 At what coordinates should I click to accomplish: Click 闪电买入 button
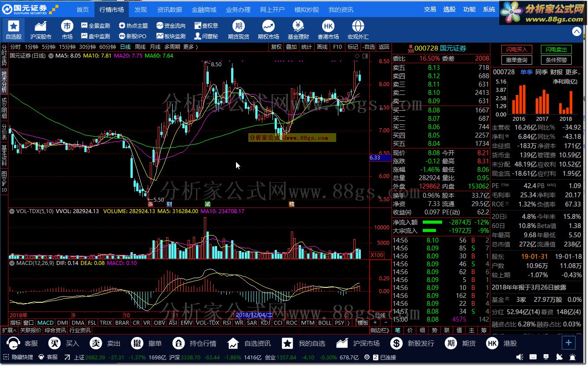(517, 50)
